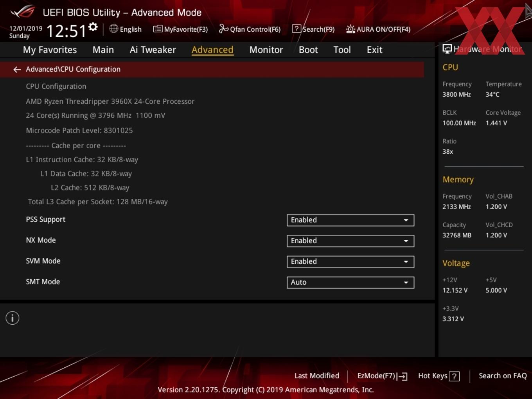Open the SMT Mode dropdown
Image resolution: width=532 pixels, height=399 pixels.
(x=350, y=282)
